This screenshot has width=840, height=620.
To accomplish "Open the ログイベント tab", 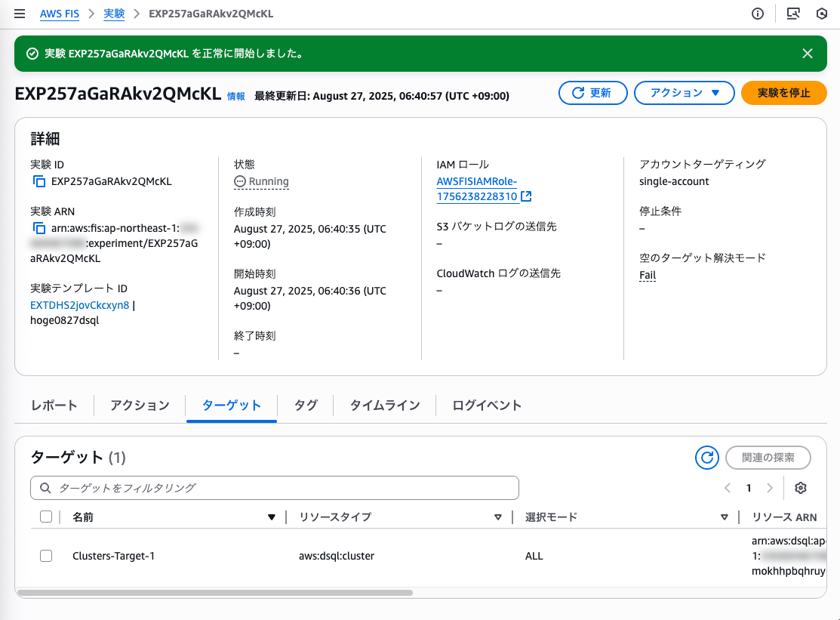I will coord(487,406).
